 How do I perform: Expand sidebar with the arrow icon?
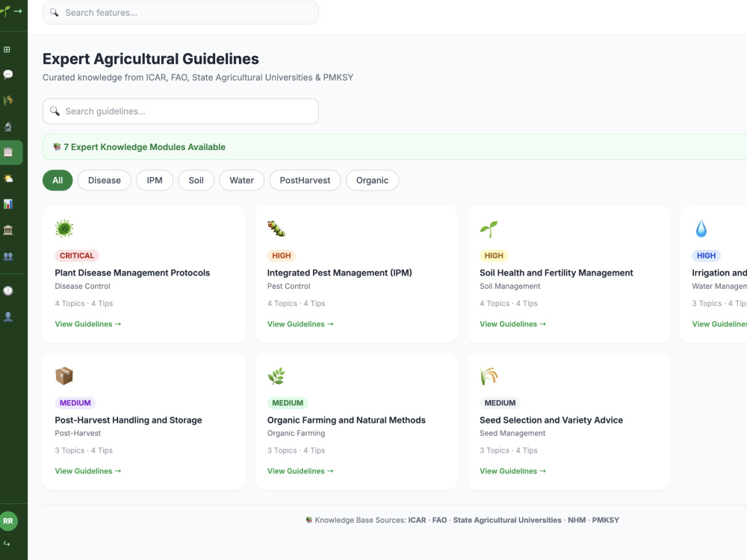[18, 11]
